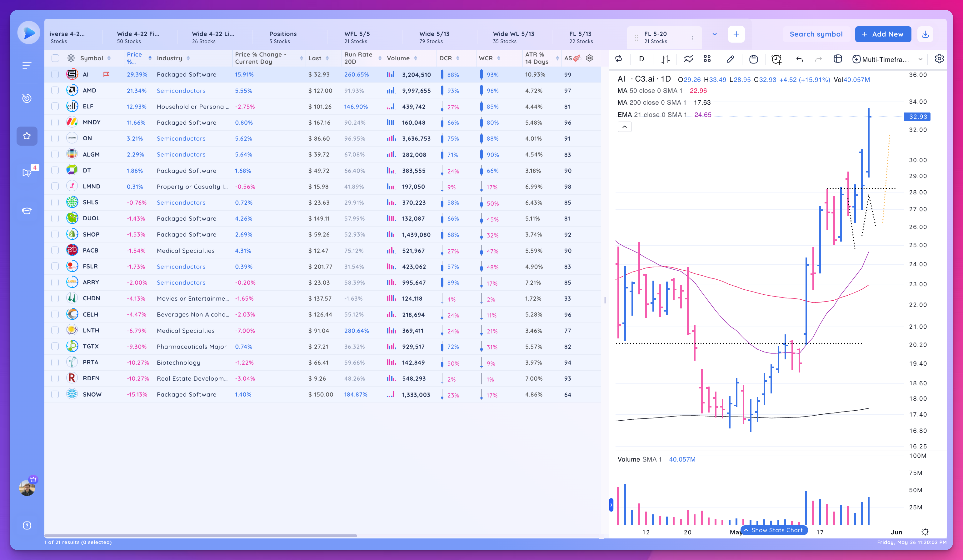Switch to WFL 5/5 watchlist tab
Image resolution: width=963 pixels, height=560 pixels.
coord(357,37)
